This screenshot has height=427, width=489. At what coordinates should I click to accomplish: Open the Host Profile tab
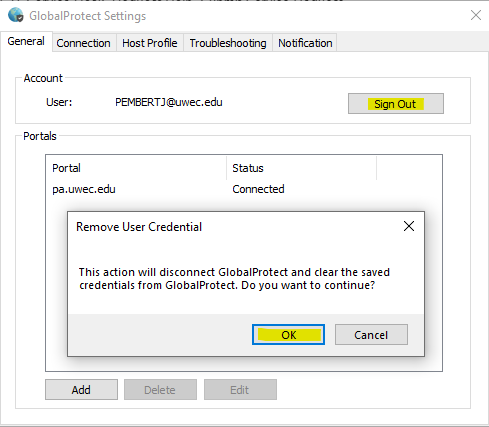click(x=150, y=43)
